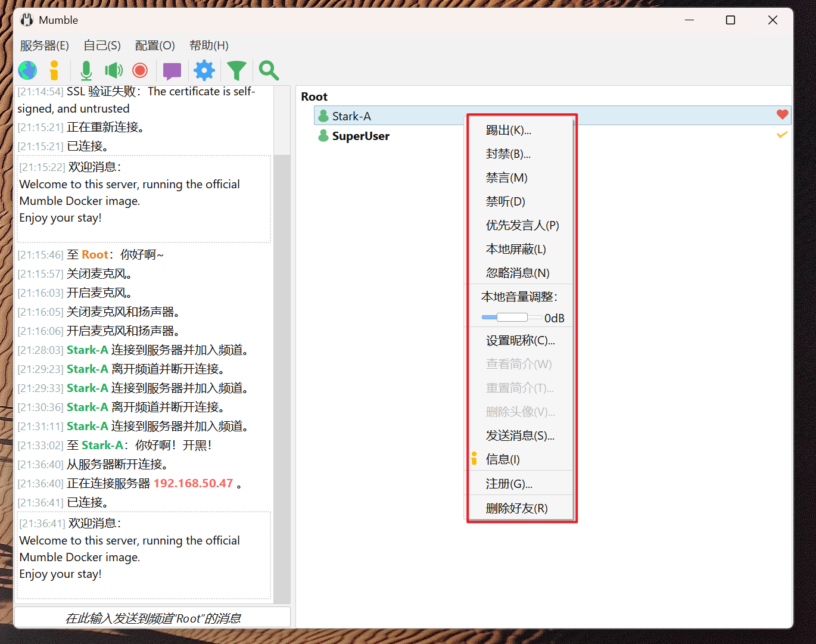Select 设置昵称(C)... menu entry
The width and height of the screenshot is (816, 644).
[x=519, y=340]
